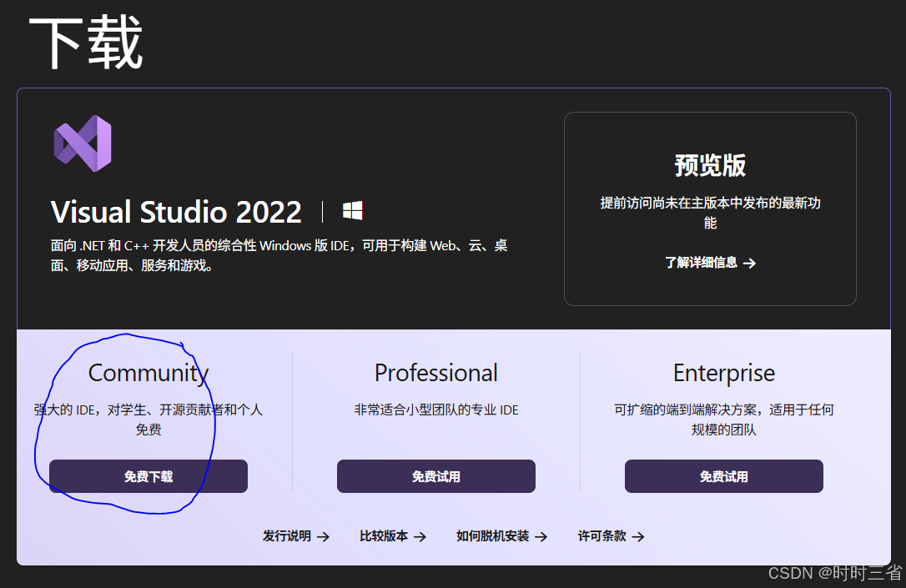Open the 了解详细信息 preview link
906x588 pixels.
click(x=710, y=263)
